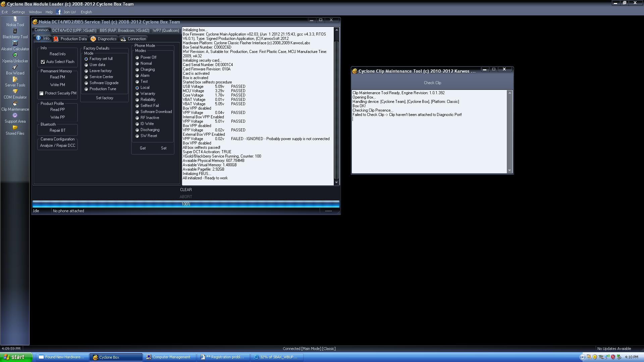The height and width of the screenshot is (362, 644).
Task: Switch to Computer Management taskbar item
Action: [x=170, y=357]
